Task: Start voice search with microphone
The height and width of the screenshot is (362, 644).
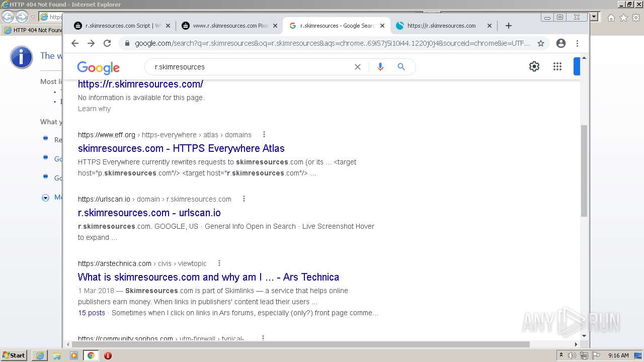Action: coord(380,67)
